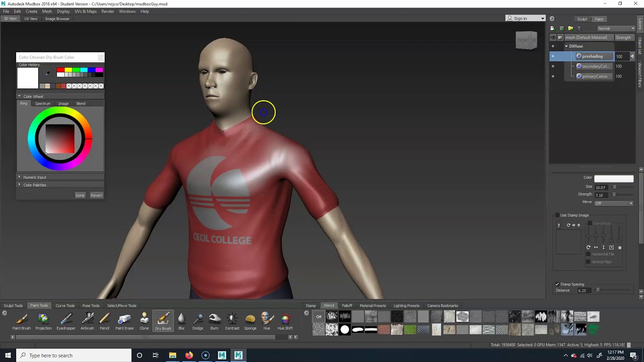Click the Sign In button

(526, 19)
